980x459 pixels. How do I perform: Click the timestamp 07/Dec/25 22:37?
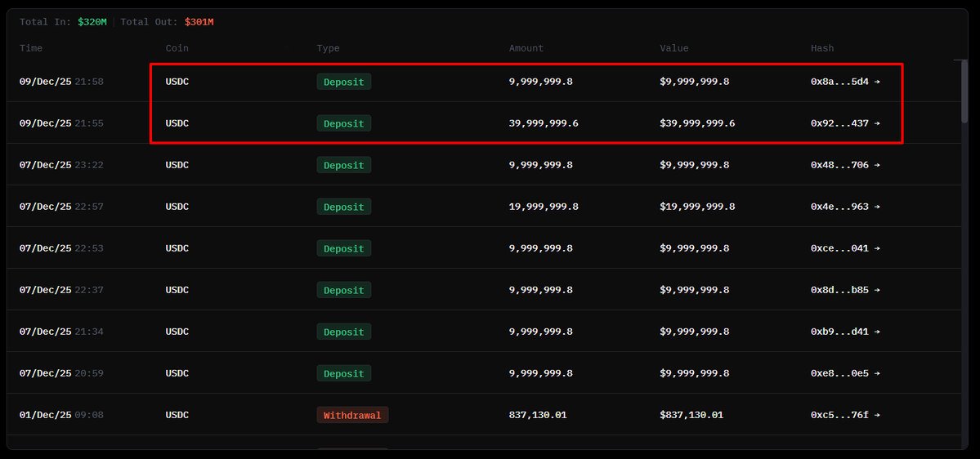61,290
